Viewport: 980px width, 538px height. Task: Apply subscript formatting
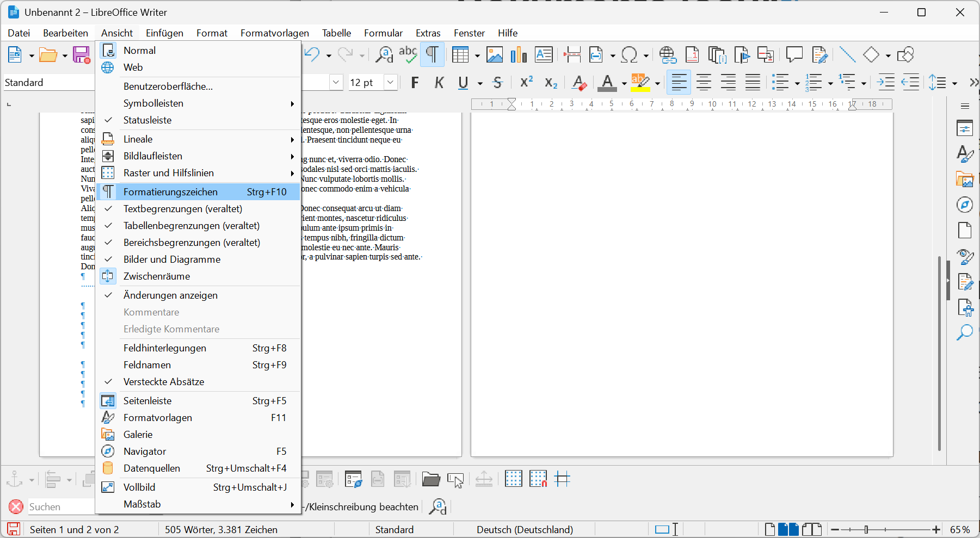[551, 83]
